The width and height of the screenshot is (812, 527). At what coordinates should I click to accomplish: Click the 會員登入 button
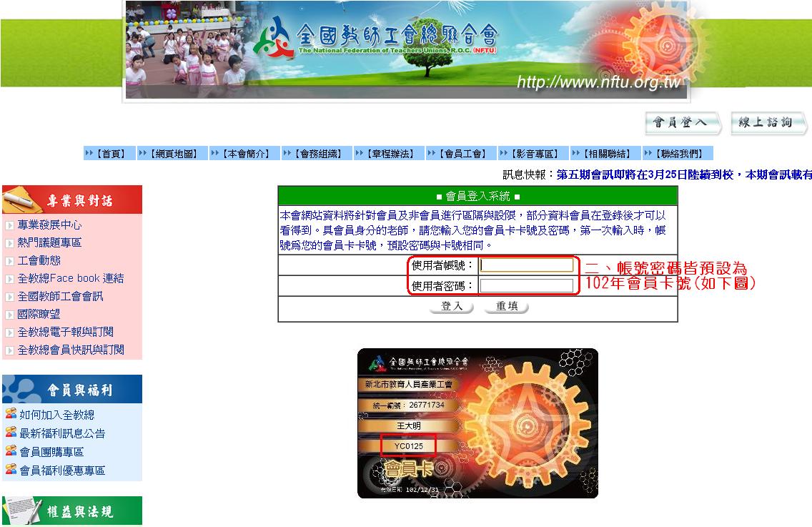pos(683,123)
